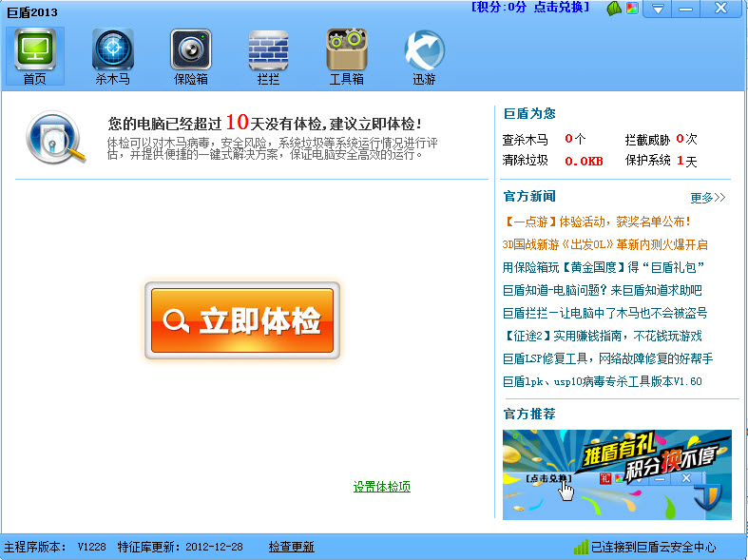
Task: Minimize the 巨盾2013 window
Action: (x=686, y=9)
